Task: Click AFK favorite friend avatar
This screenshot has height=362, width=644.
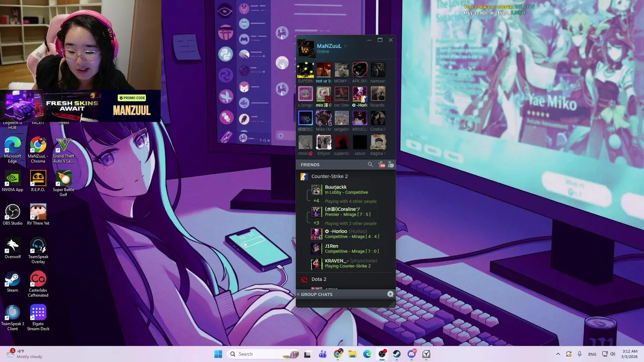Action: [x=360, y=70]
